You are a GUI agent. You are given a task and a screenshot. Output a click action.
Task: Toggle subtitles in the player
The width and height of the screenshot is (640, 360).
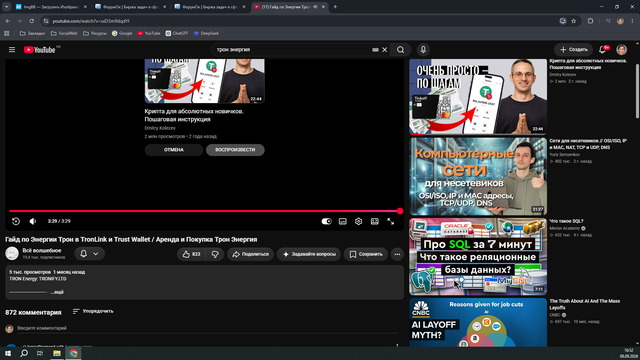(343, 221)
